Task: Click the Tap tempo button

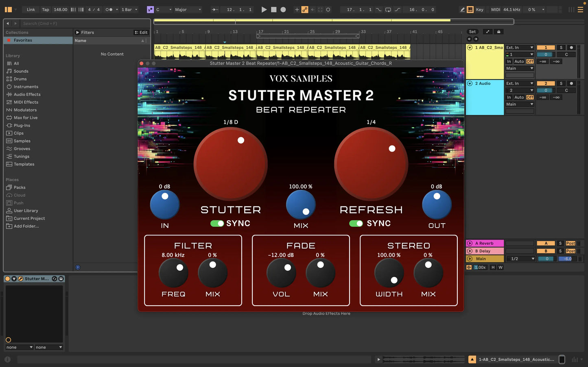Action: (x=46, y=9)
